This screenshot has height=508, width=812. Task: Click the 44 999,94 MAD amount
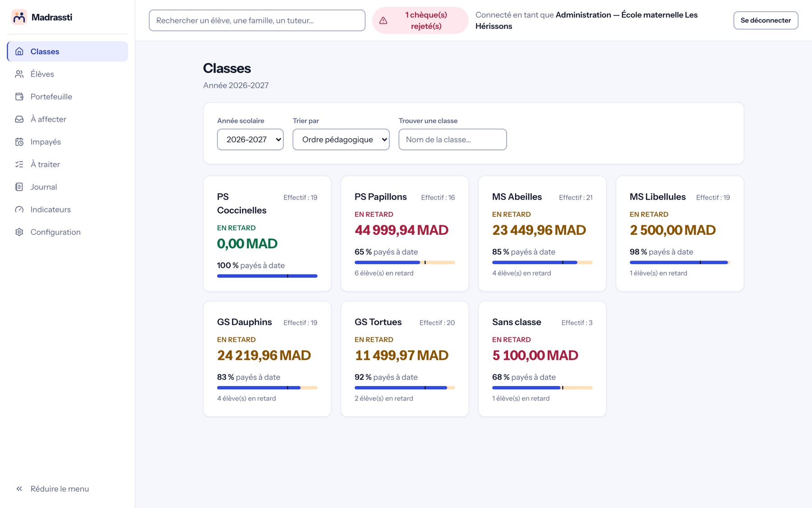pos(401,230)
